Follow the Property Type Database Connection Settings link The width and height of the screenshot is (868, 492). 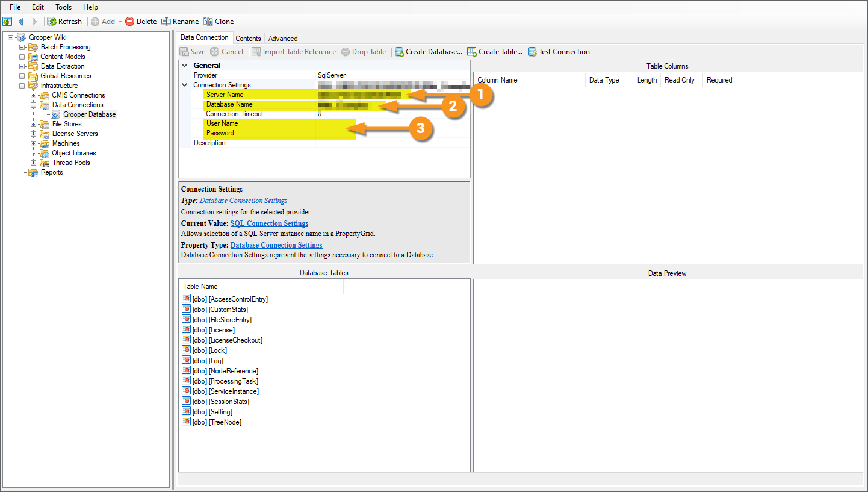[276, 245]
